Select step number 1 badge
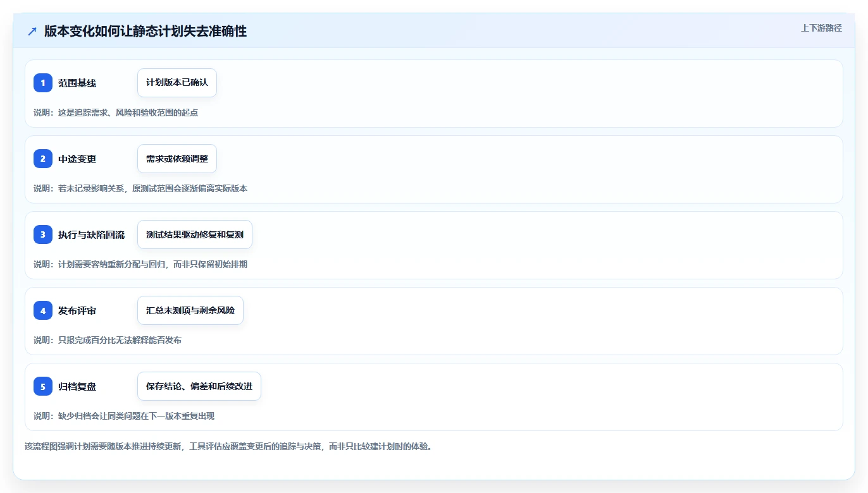This screenshot has height=493, width=868. click(x=43, y=83)
